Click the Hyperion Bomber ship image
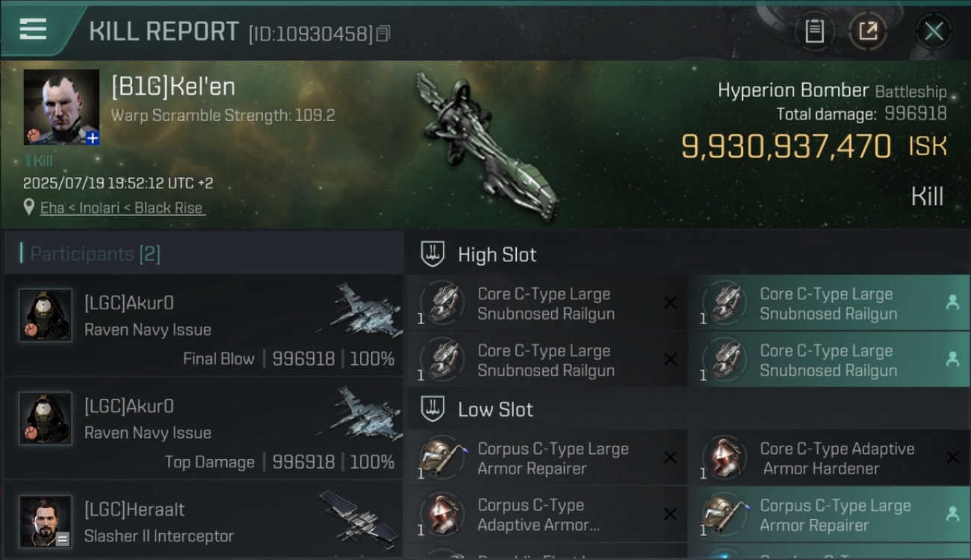The height and width of the screenshot is (560, 971). tap(485, 146)
